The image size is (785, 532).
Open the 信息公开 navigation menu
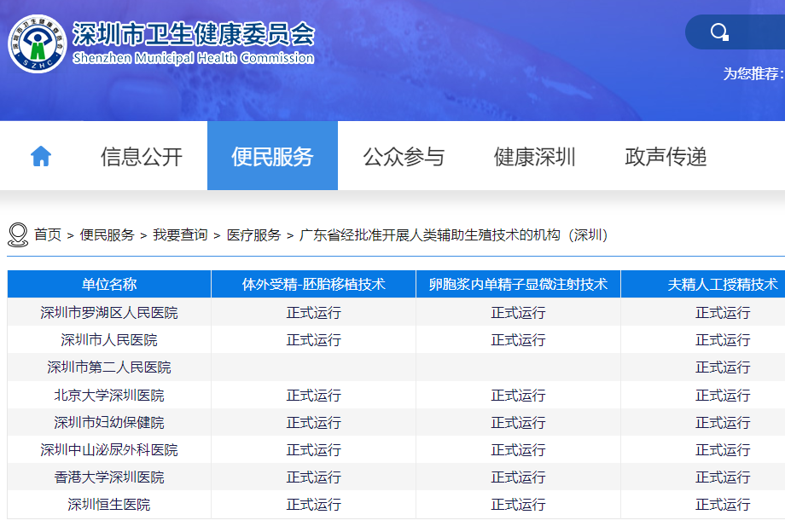pos(142,157)
